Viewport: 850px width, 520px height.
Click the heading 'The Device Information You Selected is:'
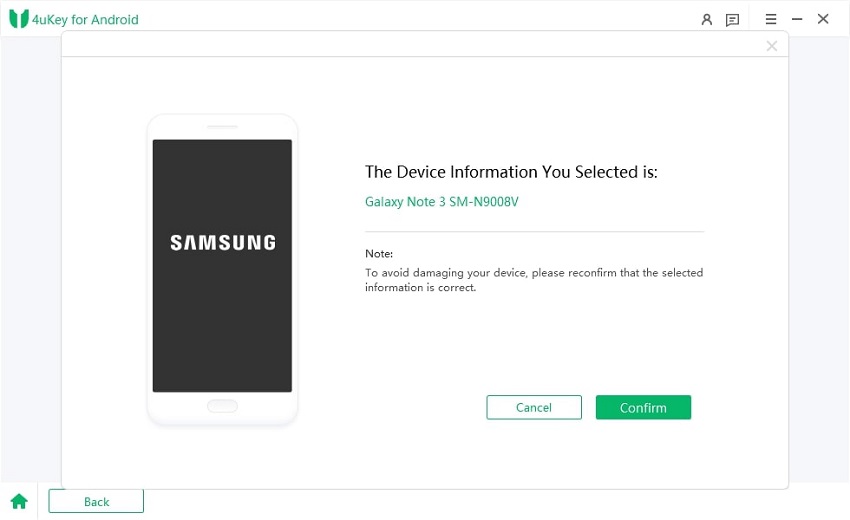(511, 172)
